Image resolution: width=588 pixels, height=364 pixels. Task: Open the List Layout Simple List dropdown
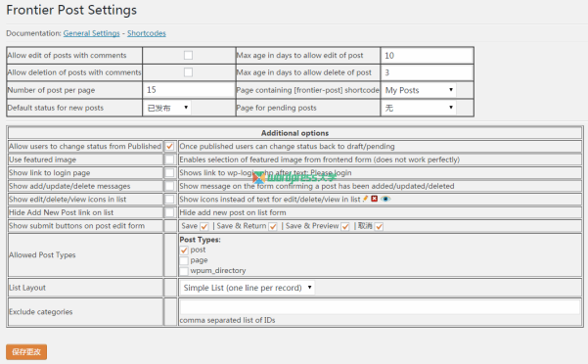pos(248,288)
